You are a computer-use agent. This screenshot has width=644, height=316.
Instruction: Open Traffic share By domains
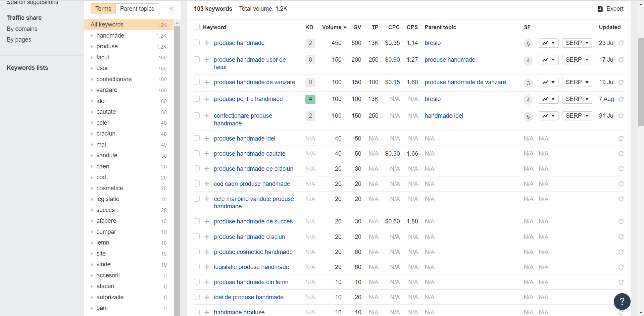[22, 29]
